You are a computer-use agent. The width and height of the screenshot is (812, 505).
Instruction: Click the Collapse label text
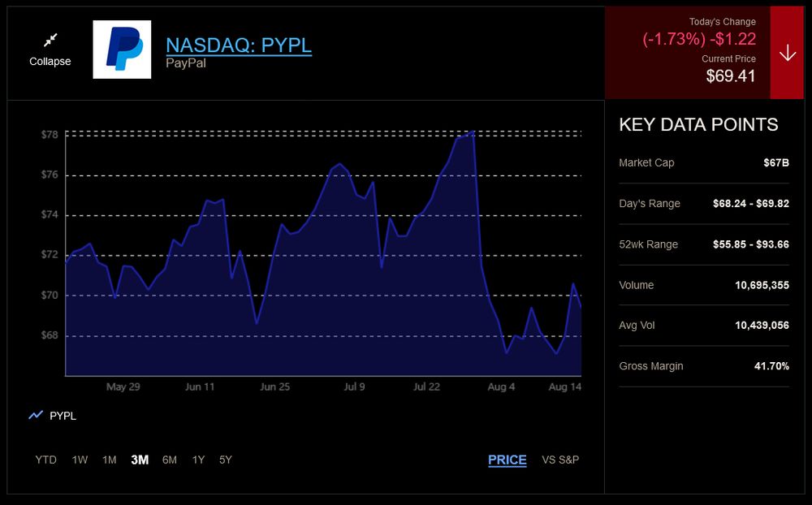(x=50, y=61)
